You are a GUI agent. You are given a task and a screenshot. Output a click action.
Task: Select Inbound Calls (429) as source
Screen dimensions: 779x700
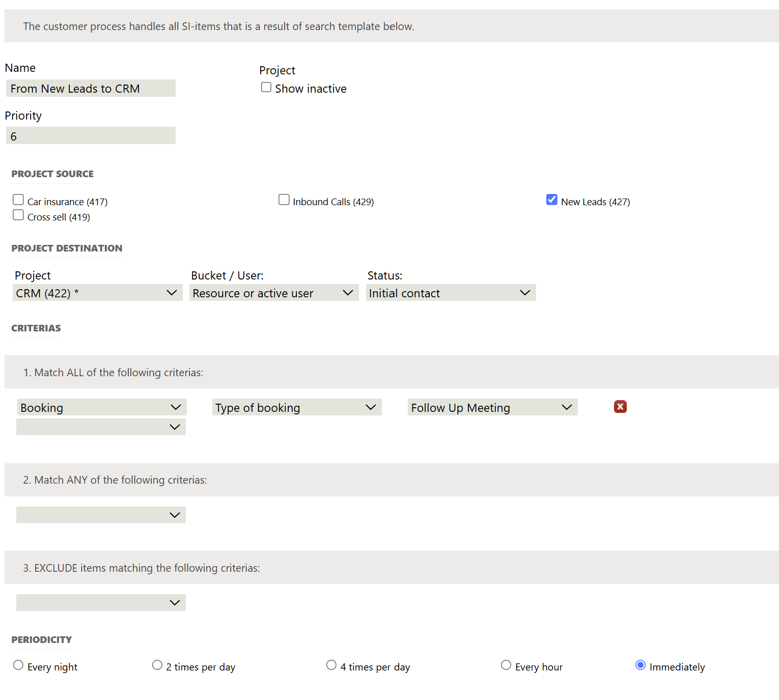coord(284,200)
